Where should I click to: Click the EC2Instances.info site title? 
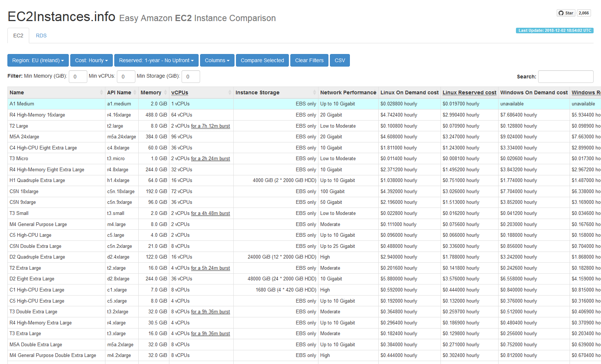pos(61,17)
